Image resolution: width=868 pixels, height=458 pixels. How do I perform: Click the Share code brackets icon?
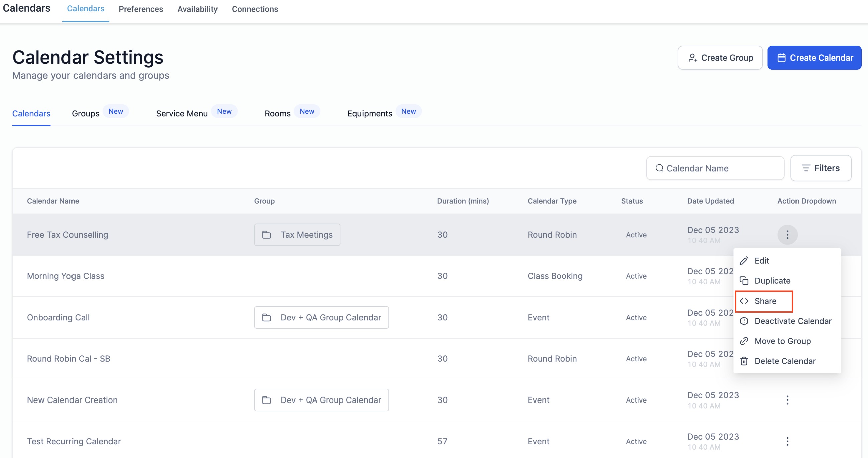744,301
